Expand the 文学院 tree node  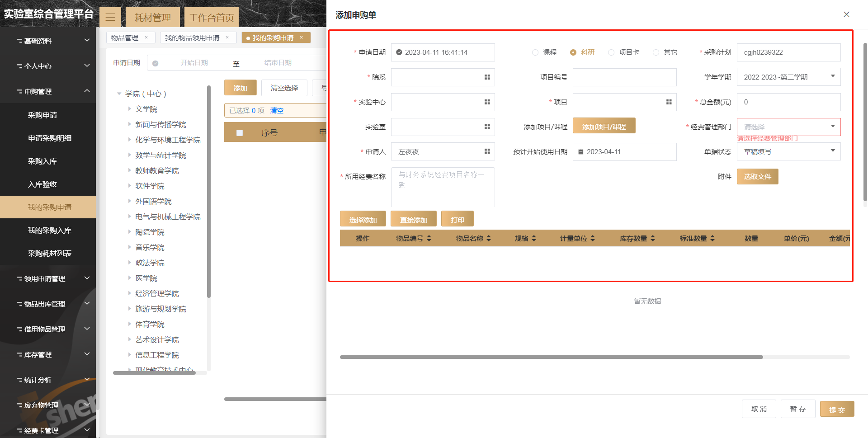(129, 109)
